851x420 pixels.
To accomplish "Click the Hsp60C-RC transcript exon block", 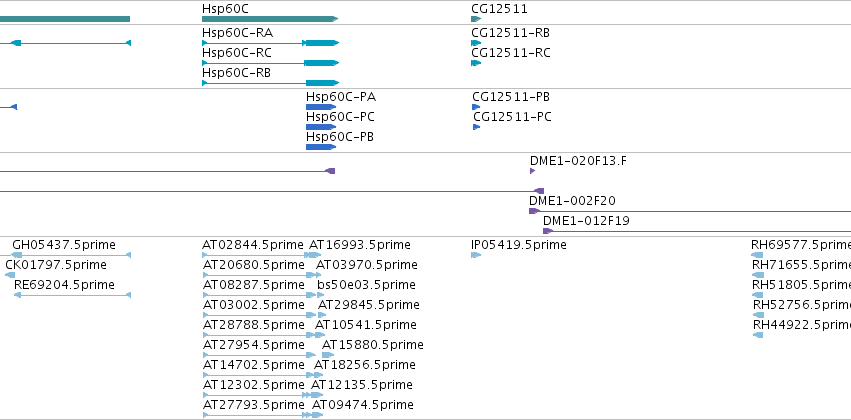I will pos(321,63).
